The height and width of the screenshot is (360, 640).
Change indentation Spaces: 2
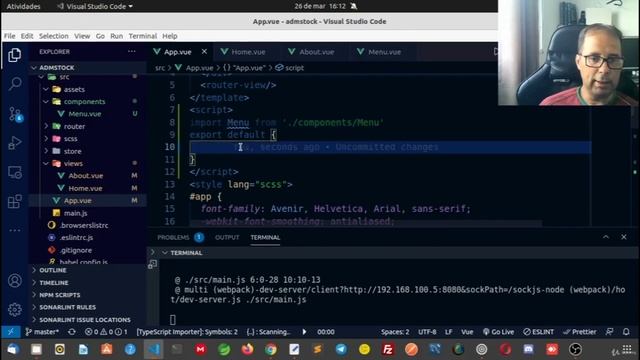pyautogui.click(x=395, y=332)
